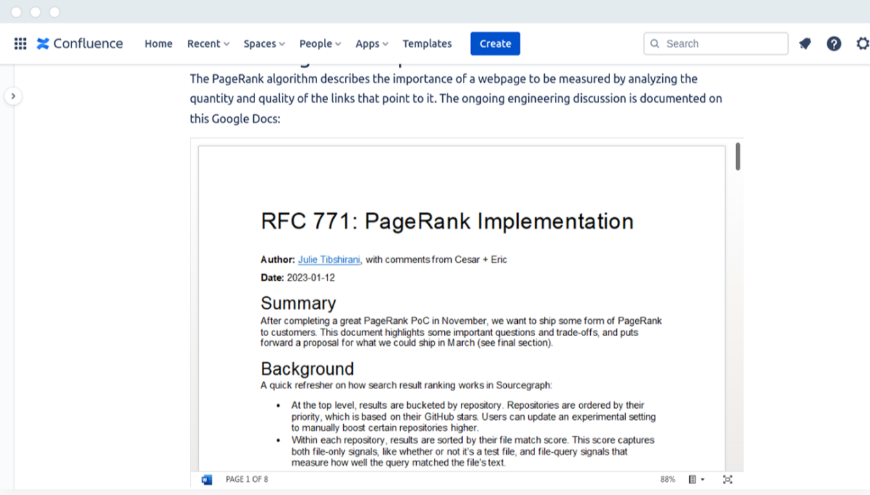Screen dimensions: 870x495
Task: Open the Spaces dropdown menu
Action: pos(264,44)
